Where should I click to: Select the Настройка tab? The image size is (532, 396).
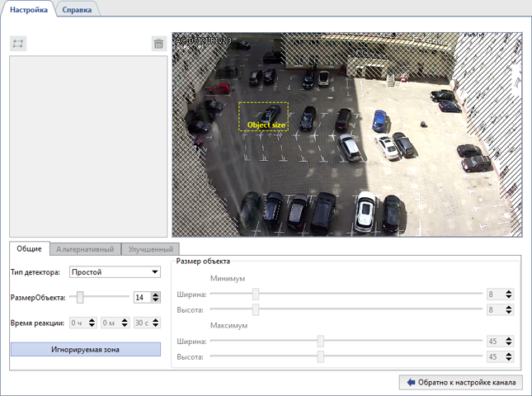click(x=29, y=9)
